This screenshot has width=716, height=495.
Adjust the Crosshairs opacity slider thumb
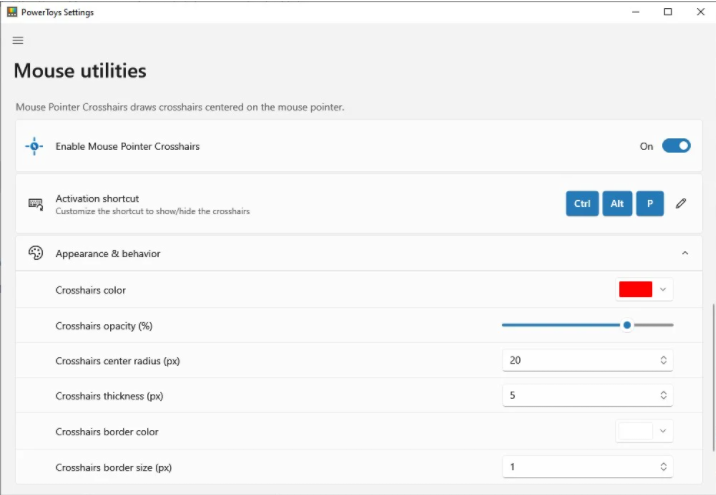point(627,325)
